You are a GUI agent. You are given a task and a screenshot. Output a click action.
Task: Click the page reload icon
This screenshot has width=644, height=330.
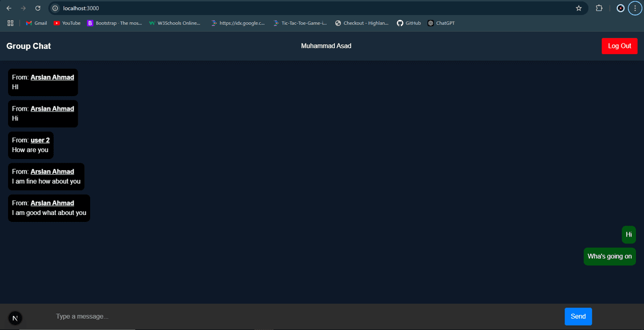click(37, 8)
